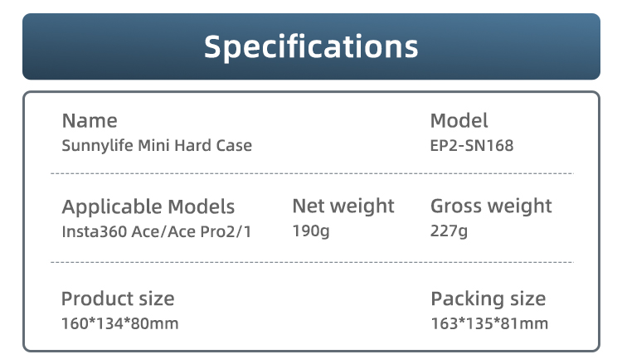Select the 160*134*80mm dimensions
Image resolution: width=622 pixels, height=364 pixels.
[x=120, y=323]
